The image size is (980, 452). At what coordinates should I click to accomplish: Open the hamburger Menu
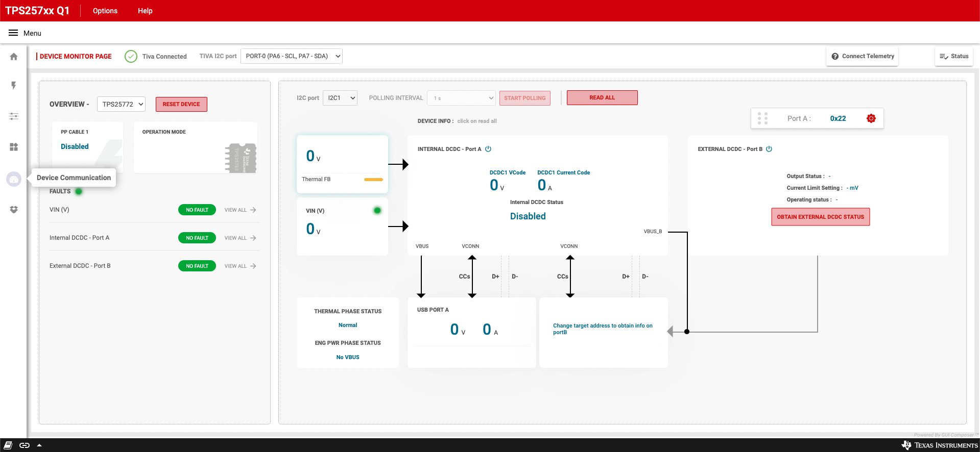[x=13, y=33]
